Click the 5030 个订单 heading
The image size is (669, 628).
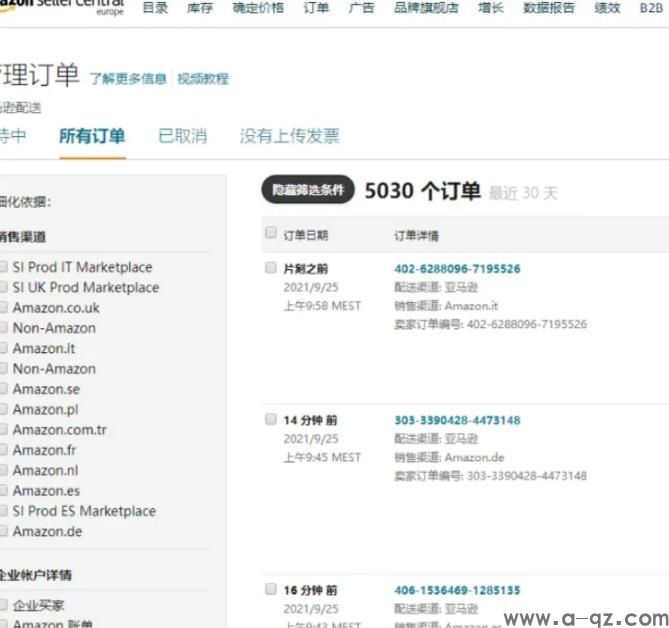click(423, 191)
